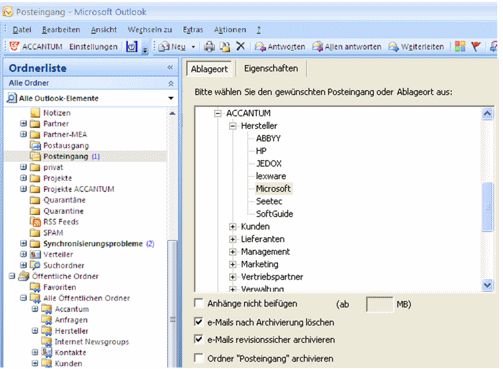Expand the Partner-MEA folder
Viewport: 503px width, 369px height.
(x=23, y=134)
